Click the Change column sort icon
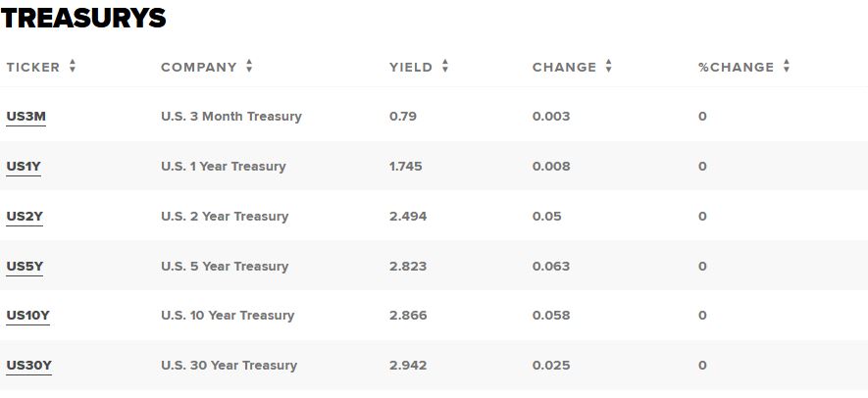 (x=609, y=67)
